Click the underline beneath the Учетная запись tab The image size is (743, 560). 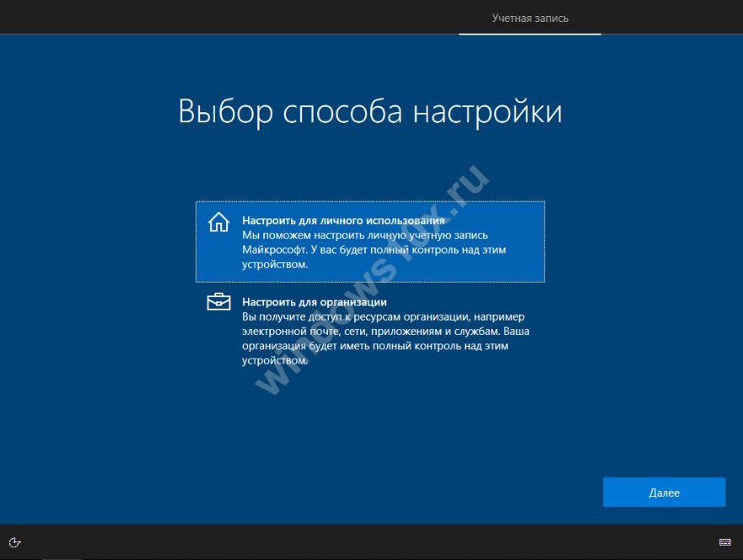pyautogui.click(x=530, y=34)
